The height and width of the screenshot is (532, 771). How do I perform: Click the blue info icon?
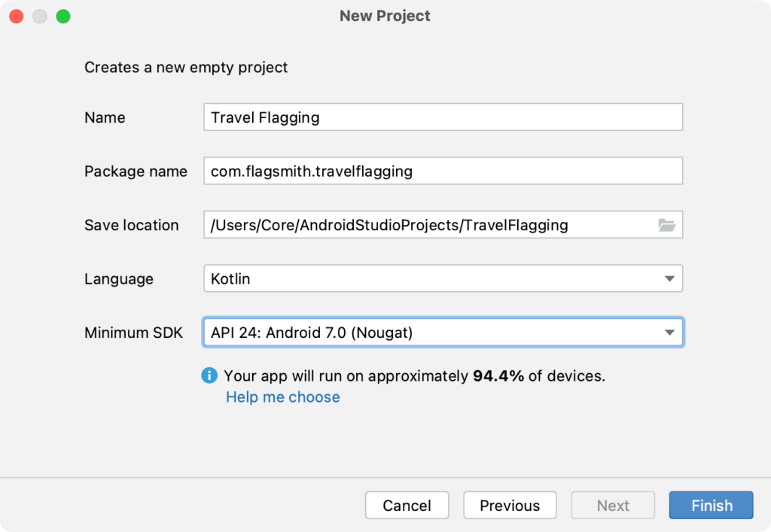click(209, 375)
